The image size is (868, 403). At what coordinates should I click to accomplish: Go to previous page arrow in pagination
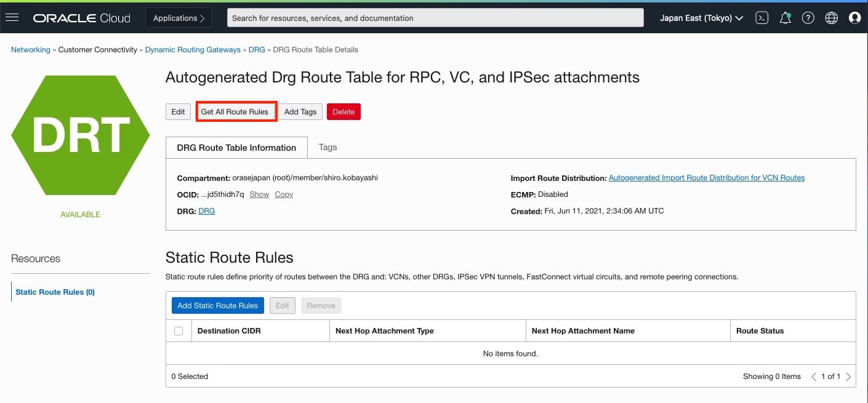pos(814,377)
